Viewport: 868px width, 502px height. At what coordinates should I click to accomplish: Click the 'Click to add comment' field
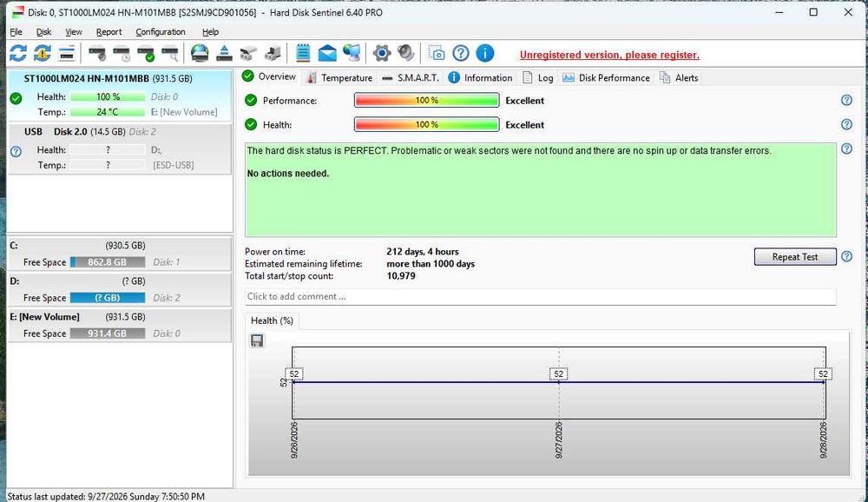point(540,296)
